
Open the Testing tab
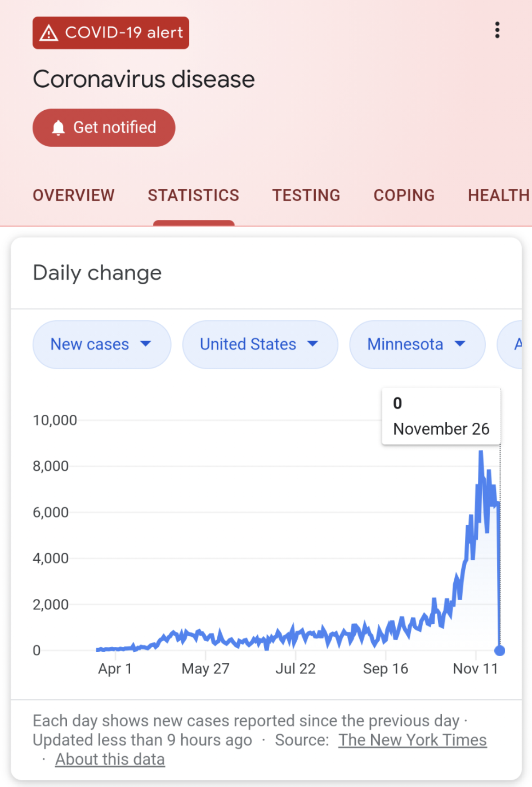click(x=306, y=195)
